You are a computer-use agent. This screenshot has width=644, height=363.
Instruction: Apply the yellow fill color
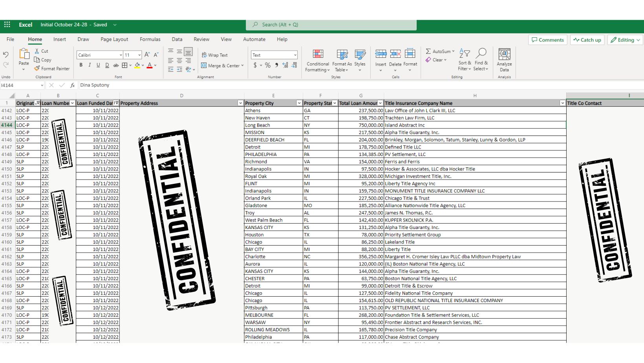coord(137,65)
